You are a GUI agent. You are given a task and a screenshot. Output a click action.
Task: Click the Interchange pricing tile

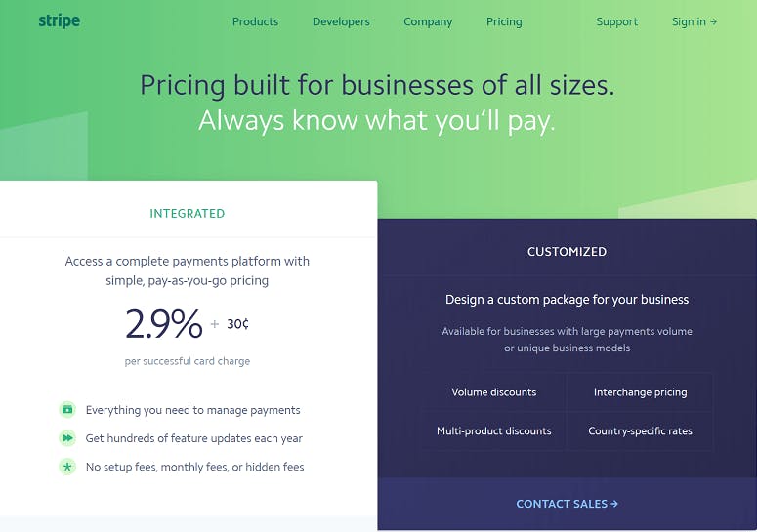tap(640, 392)
